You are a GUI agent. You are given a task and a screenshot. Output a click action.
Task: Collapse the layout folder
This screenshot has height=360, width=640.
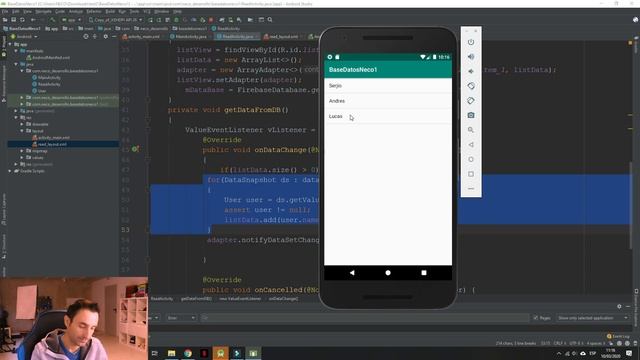22,131
